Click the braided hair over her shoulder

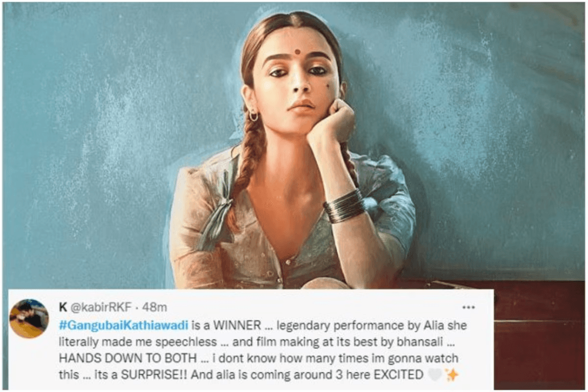click(249, 165)
